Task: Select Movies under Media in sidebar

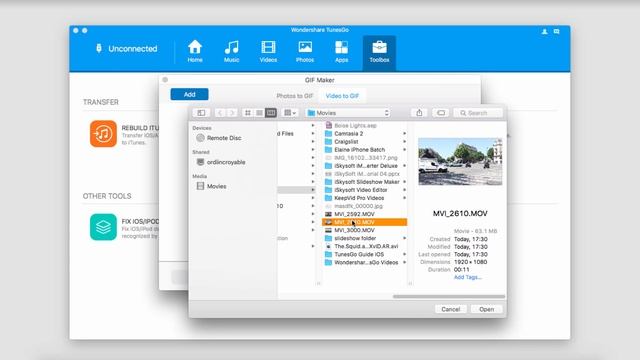Action: point(211,186)
